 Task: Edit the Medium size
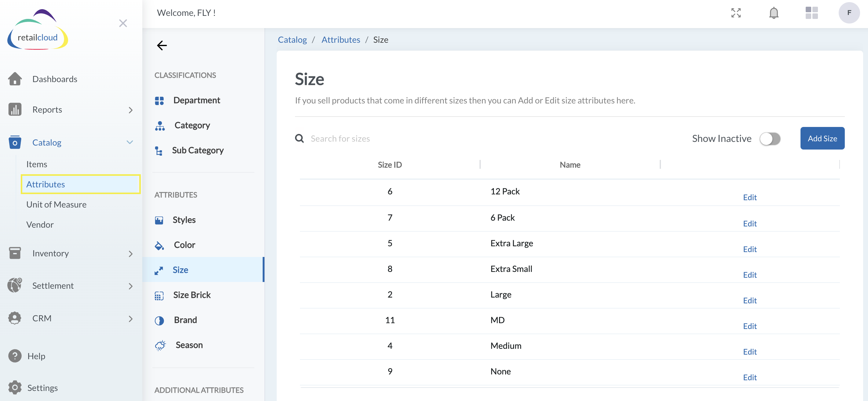tap(750, 352)
